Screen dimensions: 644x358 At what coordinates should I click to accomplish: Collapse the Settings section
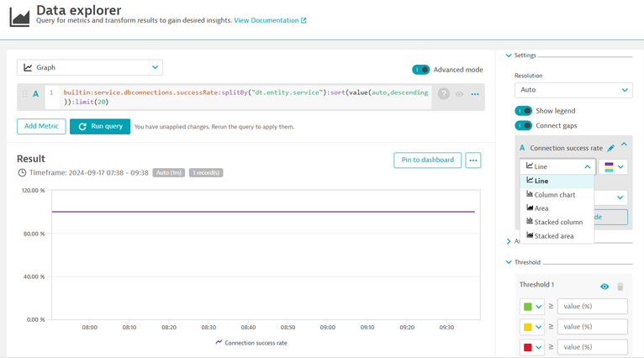pos(509,55)
